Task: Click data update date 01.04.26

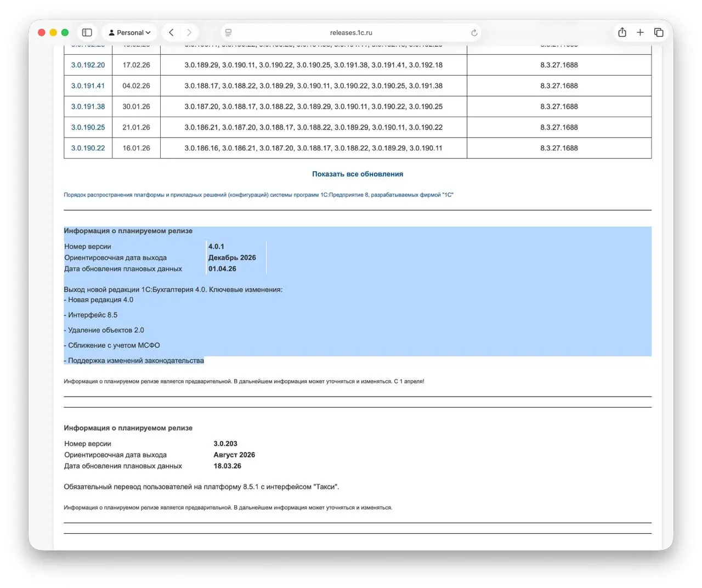Action: pos(222,269)
